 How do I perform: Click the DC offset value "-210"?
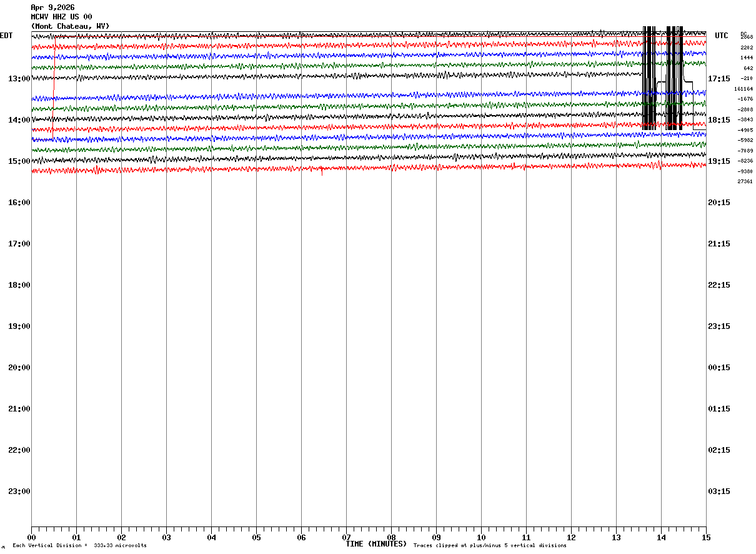pyautogui.click(x=747, y=78)
